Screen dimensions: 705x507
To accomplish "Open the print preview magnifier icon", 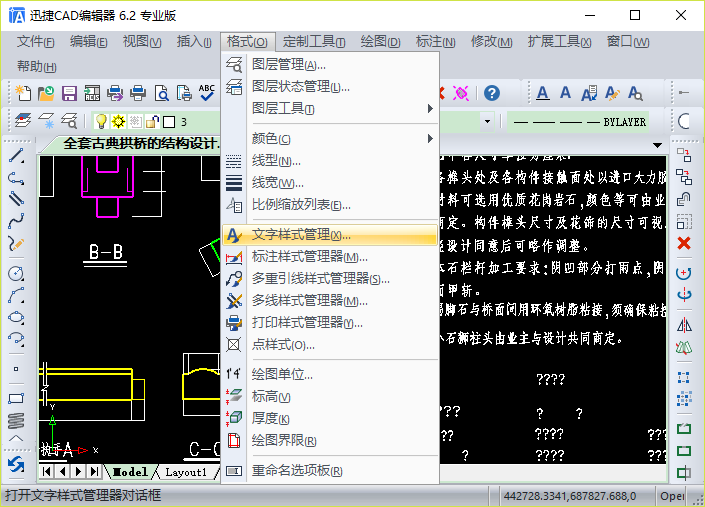I will 161,93.
